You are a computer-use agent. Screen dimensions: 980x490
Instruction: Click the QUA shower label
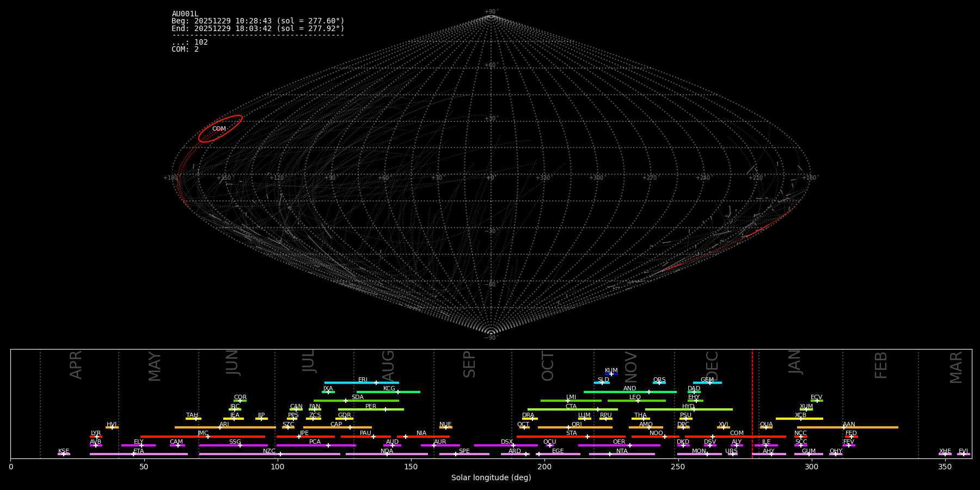[x=766, y=425]
